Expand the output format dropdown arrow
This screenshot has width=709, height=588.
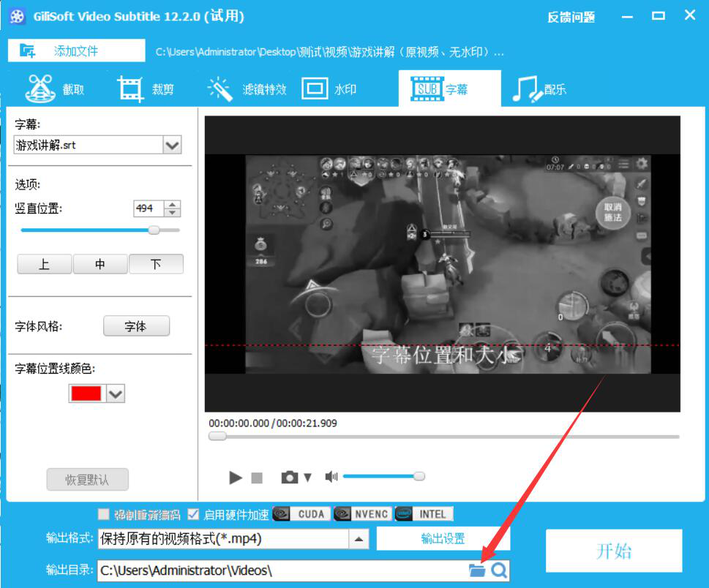point(359,539)
